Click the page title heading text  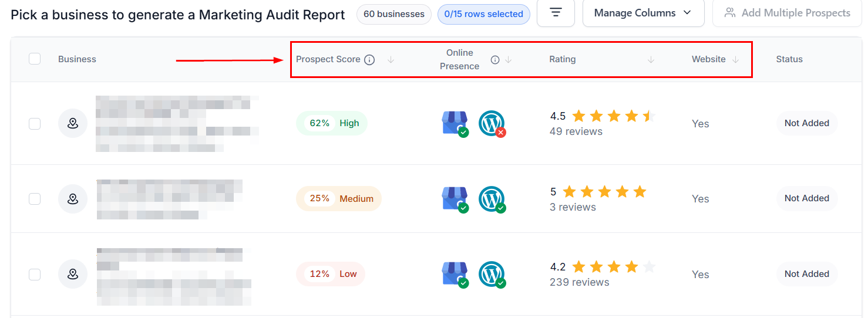point(178,15)
